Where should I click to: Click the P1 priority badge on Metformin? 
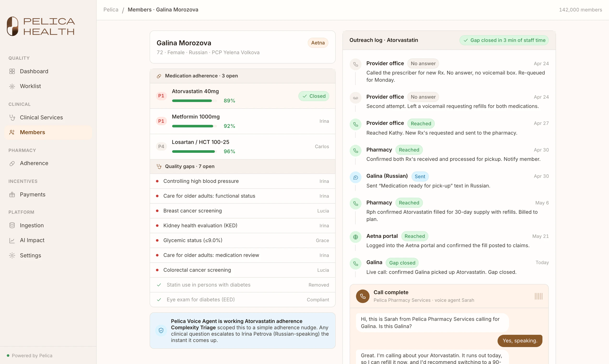pos(161,121)
